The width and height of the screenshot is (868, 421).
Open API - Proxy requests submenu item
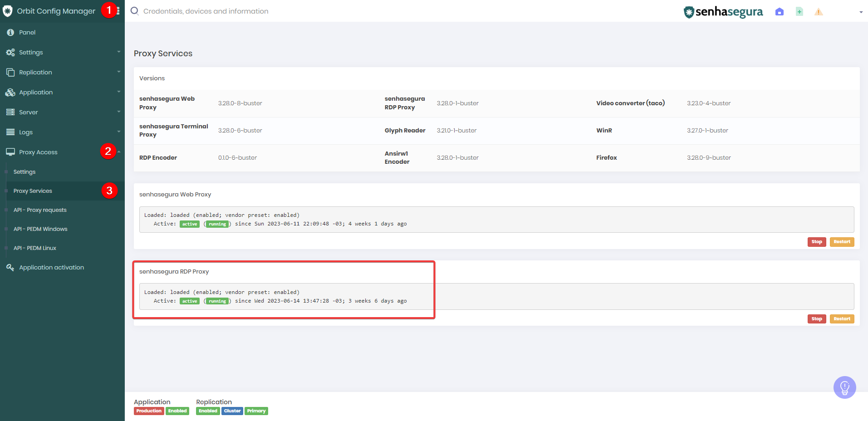pyautogui.click(x=40, y=210)
